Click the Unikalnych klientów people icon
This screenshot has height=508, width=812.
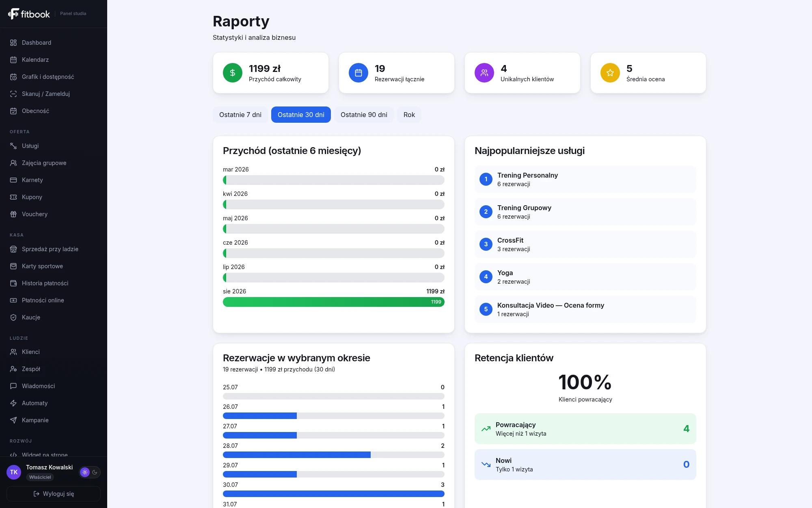coord(484,73)
